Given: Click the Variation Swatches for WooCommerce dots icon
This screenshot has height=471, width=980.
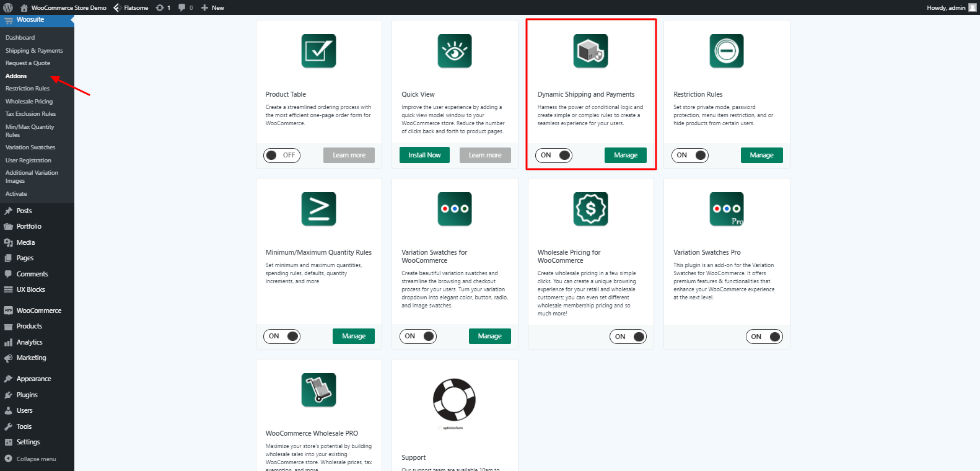Looking at the screenshot, I should [455, 209].
